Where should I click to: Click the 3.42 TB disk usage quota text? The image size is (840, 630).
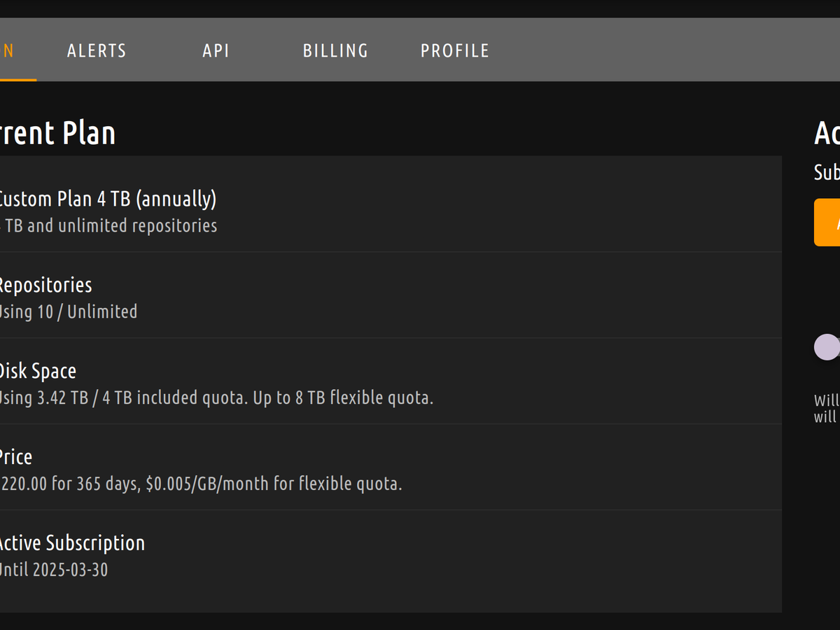[216, 398]
